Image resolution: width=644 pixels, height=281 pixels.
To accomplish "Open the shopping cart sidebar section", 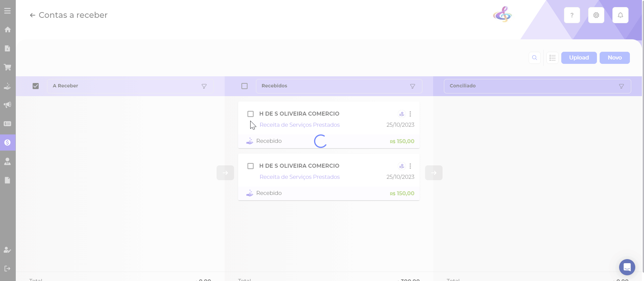I will (x=7, y=67).
